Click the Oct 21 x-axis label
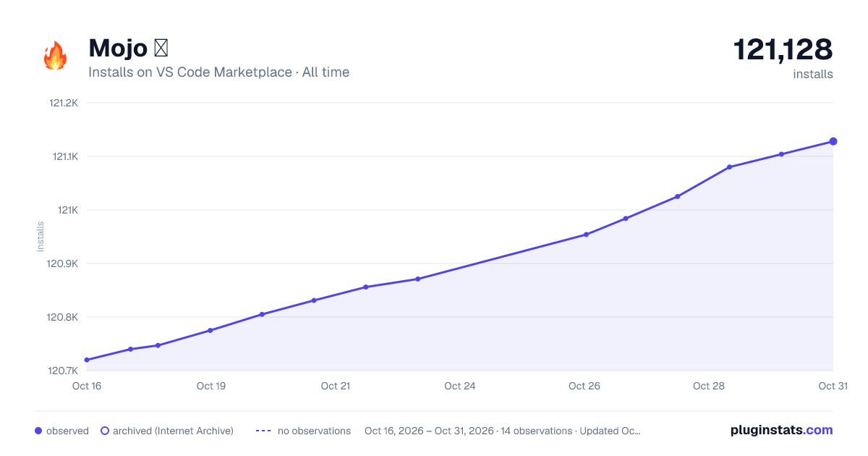The width and height of the screenshot is (868, 456). [336, 386]
